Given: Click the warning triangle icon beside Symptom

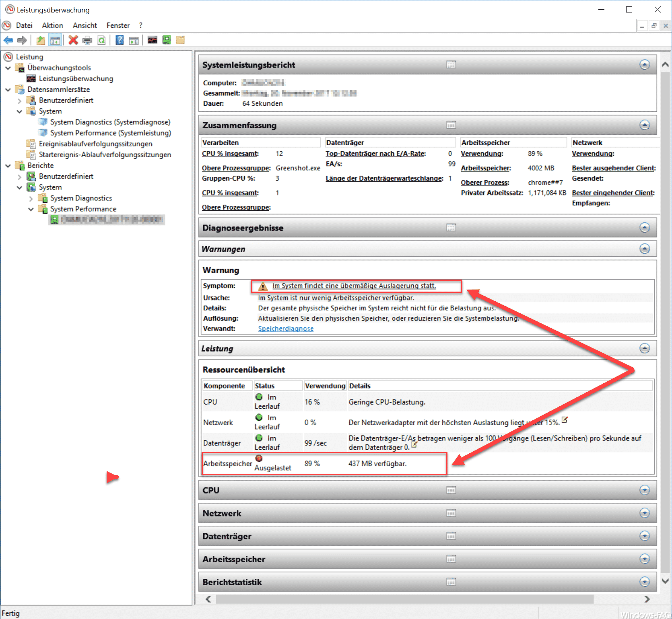Looking at the screenshot, I should tap(263, 286).
